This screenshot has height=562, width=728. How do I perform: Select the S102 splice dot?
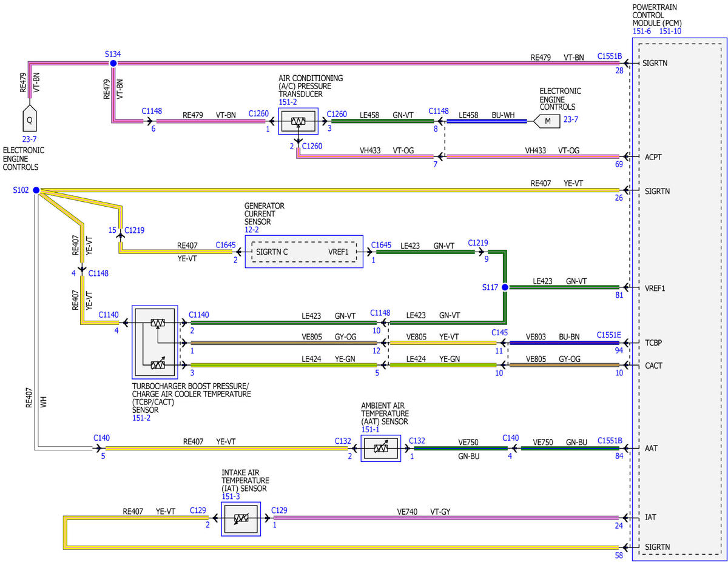36,190
